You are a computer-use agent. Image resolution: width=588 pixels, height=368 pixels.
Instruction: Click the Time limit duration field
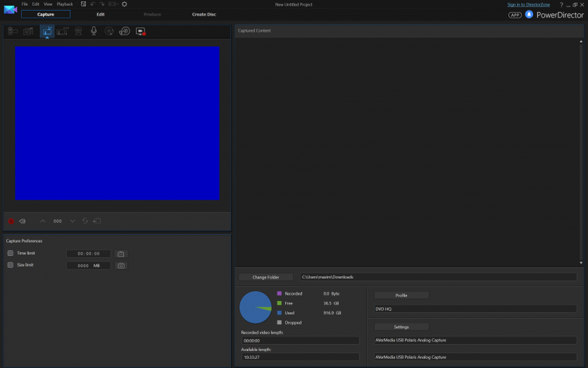coord(89,254)
